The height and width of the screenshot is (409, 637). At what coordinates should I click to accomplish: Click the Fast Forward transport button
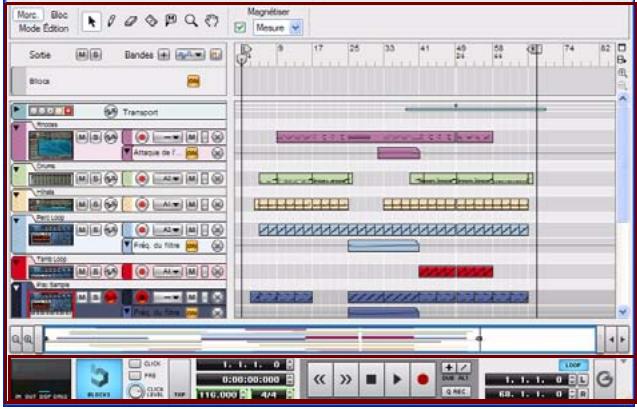click(345, 379)
